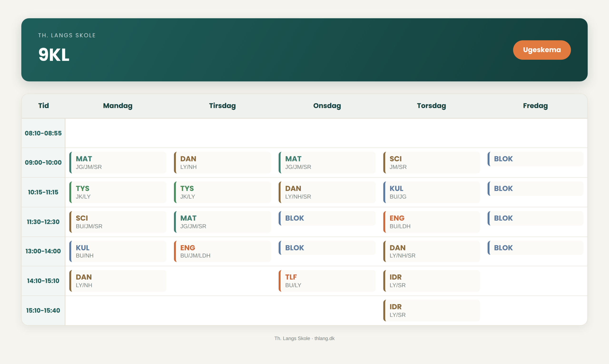609x364 pixels.
Task: Open Monday SCI lesson BU/JM/SR
Action: (x=118, y=222)
